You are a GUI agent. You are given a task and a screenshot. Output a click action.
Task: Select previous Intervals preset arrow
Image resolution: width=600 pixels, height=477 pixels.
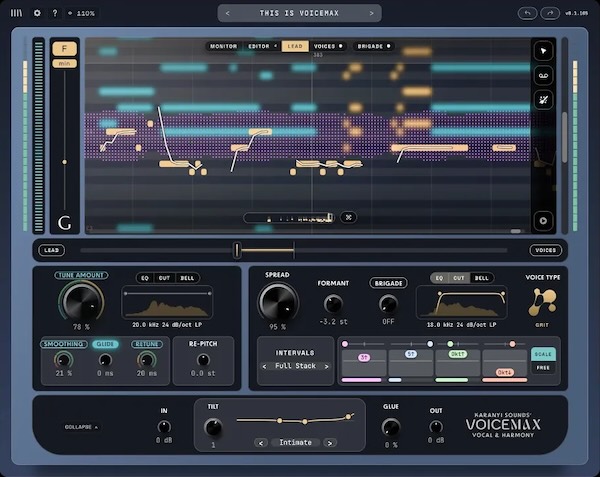(x=264, y=366)
